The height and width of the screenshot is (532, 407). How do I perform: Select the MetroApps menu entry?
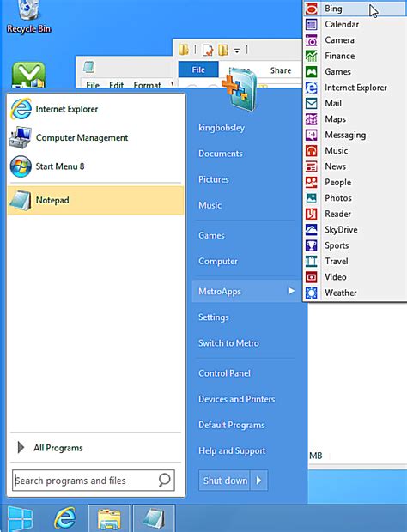(x=246, y=291)
